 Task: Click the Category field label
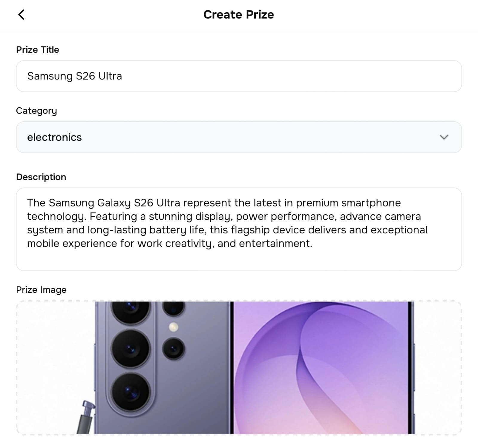[x=36, y=111]
